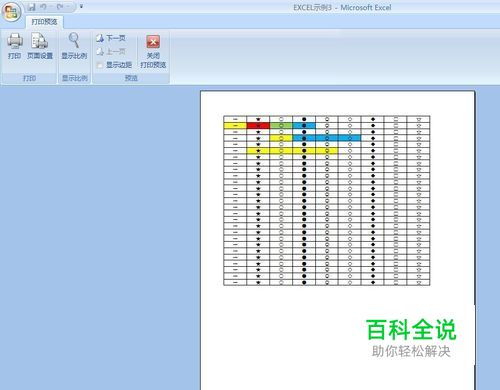Click the Redo icon in quick access toolbar
500x390 pixels.
coord(60,7)
